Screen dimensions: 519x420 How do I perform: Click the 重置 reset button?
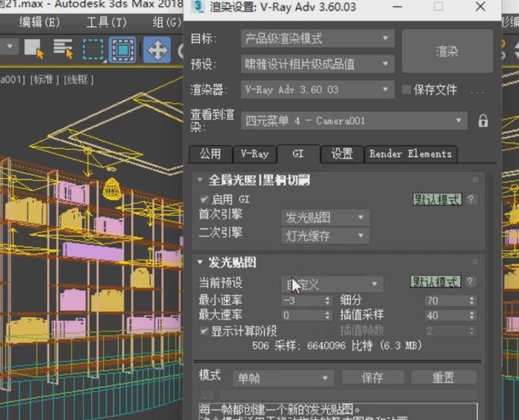point(444,377)
